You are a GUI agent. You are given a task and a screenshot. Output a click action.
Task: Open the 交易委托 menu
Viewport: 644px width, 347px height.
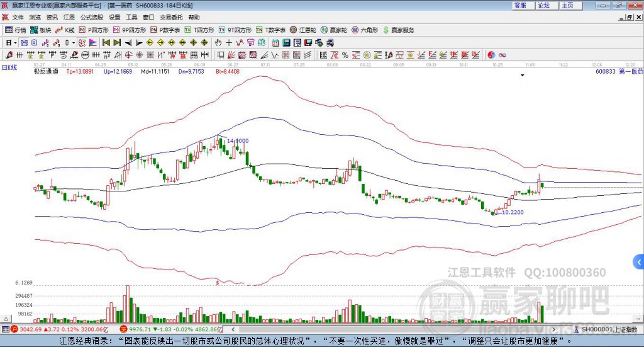tap(171, 17)
